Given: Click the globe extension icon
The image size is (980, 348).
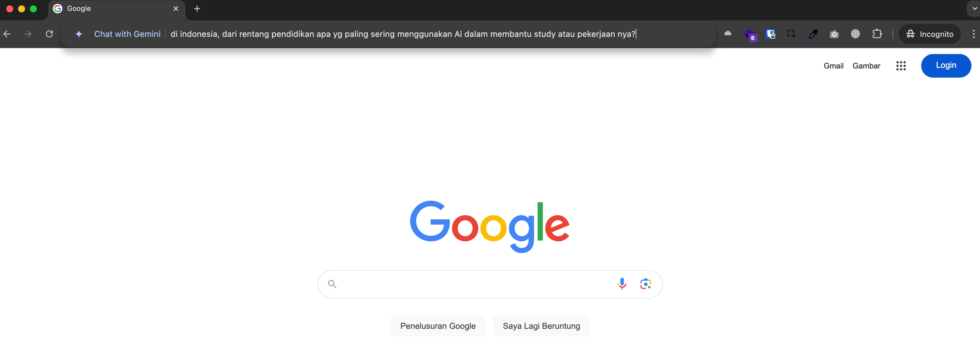Looking at the screenshot, I should (x=855, y=34).
